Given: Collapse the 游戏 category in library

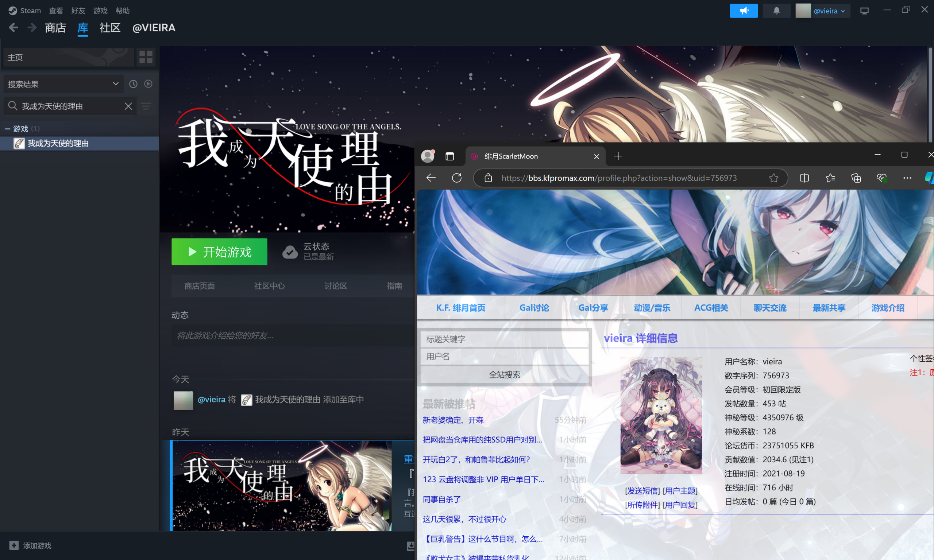Looking at the screenshot, I should 7,129.
